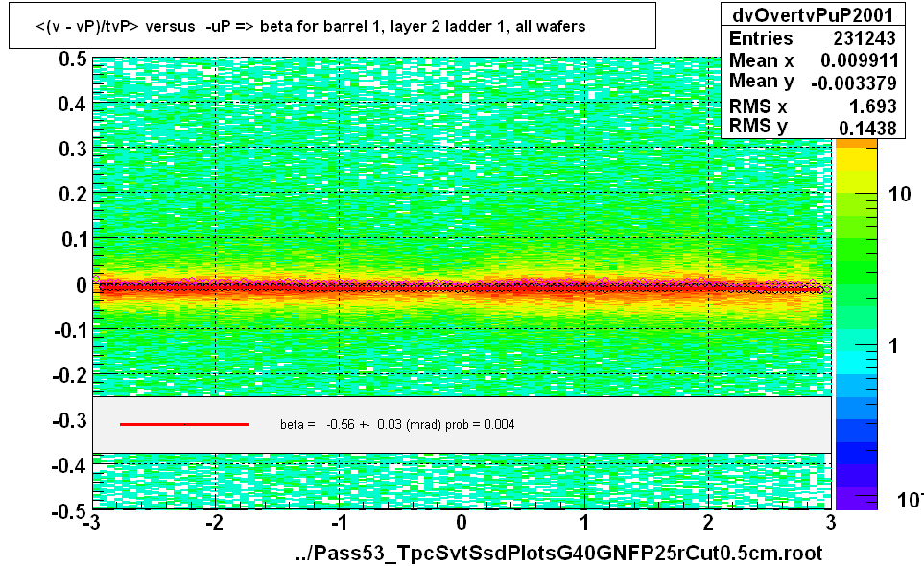Click the Entries 231243 row

(813, 38)
